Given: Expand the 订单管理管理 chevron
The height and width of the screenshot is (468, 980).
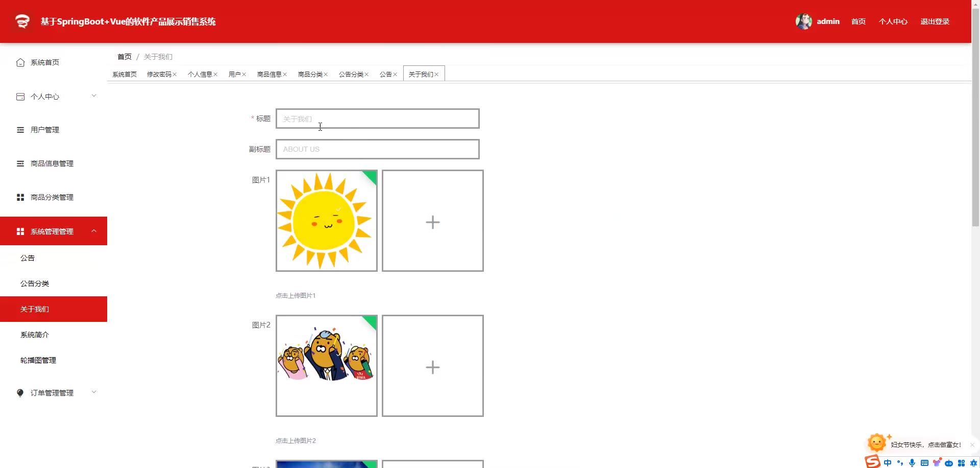Looking at the screenshot, I should (x=94, y=392).
